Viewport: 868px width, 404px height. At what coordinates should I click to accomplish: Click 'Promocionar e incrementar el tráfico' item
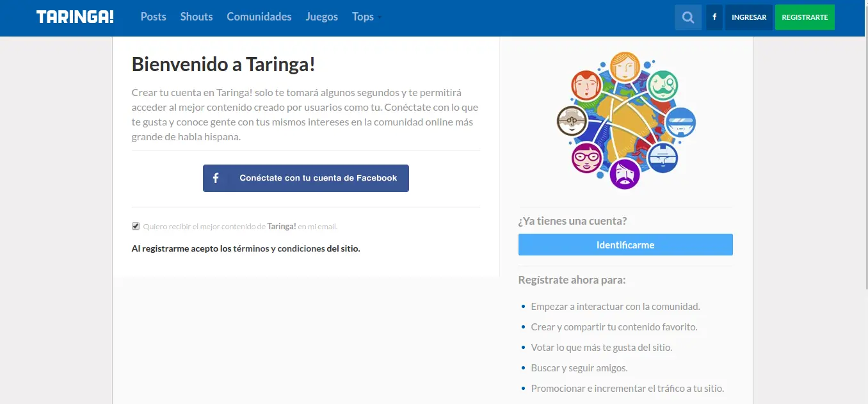click(627, 388)
